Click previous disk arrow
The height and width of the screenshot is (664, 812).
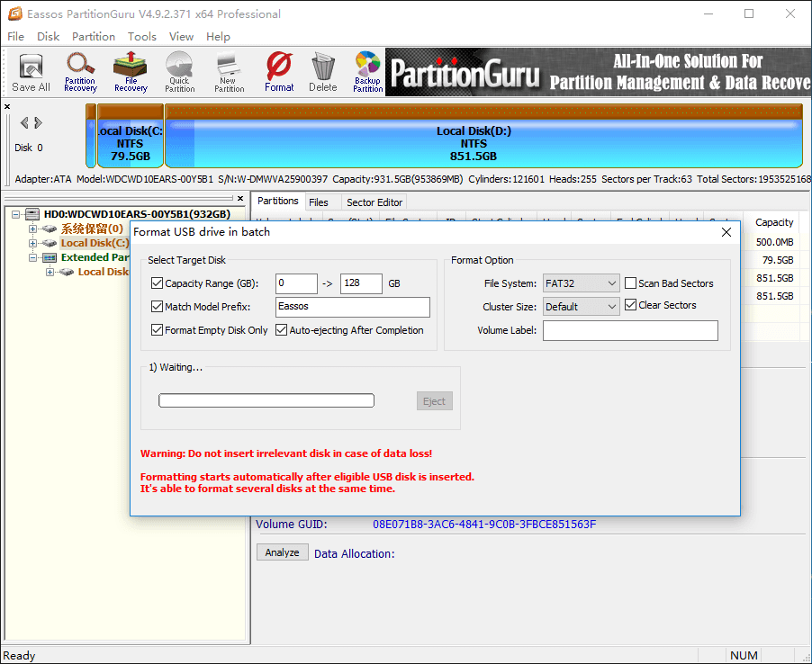tap(23, 122)
